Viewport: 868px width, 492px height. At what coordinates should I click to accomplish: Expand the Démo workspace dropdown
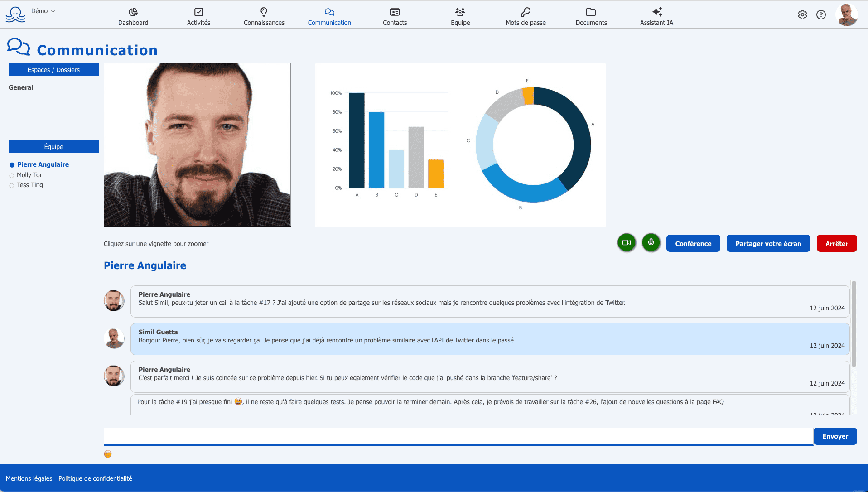tap(43, 11)
